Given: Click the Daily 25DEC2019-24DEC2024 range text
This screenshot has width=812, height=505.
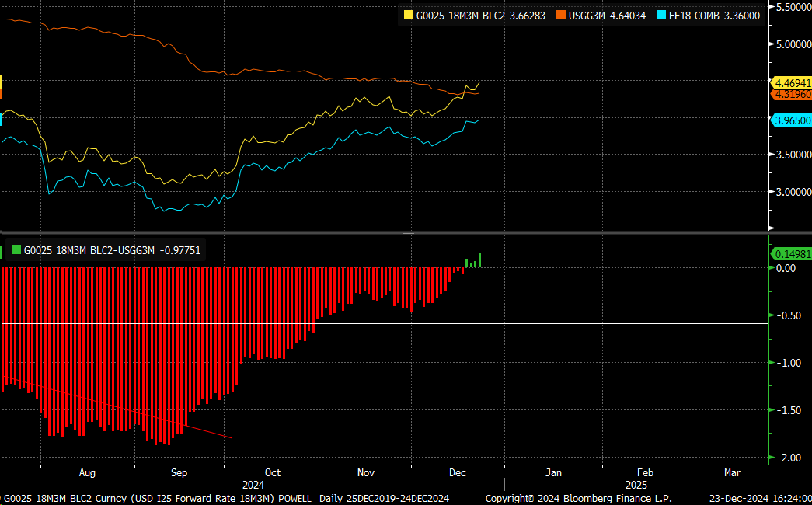Looking at the screenshot, I should tap(385, 499).
